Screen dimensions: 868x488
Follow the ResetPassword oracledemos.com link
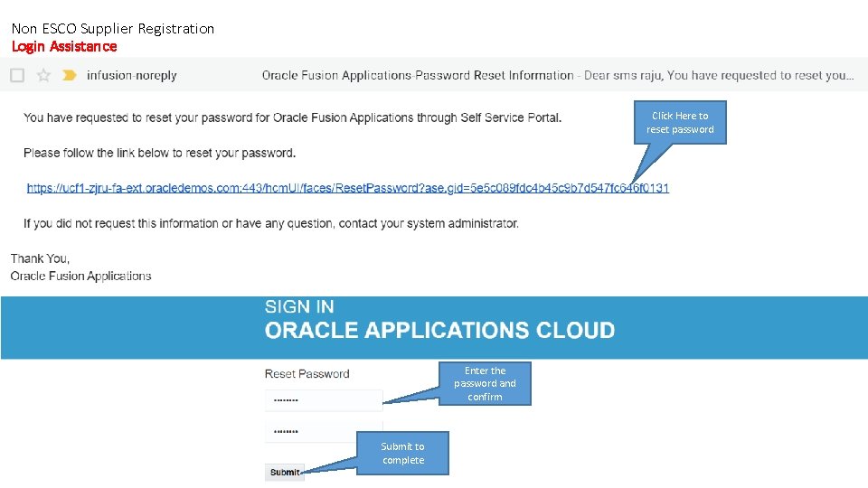pyautogui.click(x=347, y=188)
